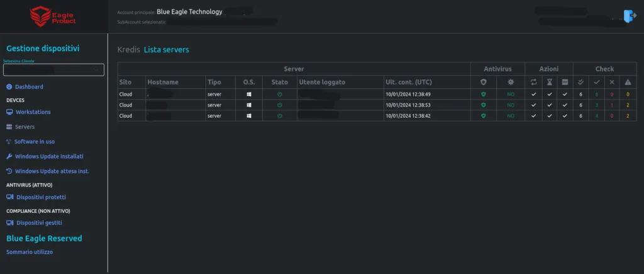Click the Eagle Protect logo
The width and height of the screenshot is (644, 274).
(53, 18)
